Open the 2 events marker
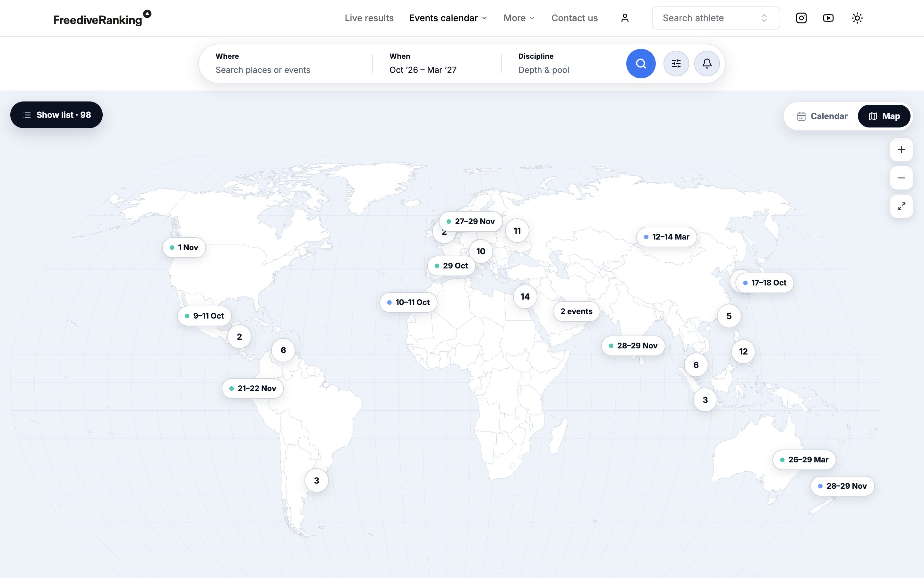Image resolution: width=924 pixels, height=578 pixels. [577, 311]
